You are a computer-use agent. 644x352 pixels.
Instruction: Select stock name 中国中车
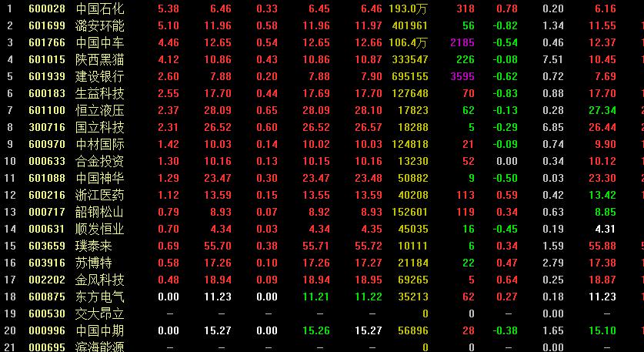tap(99, 42)
